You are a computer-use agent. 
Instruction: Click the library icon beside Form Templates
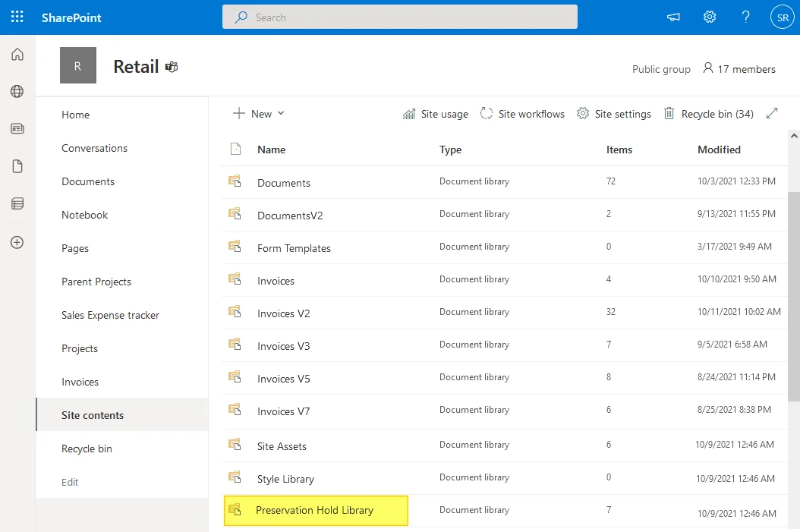pyautogui.click(x=235, y=246)
